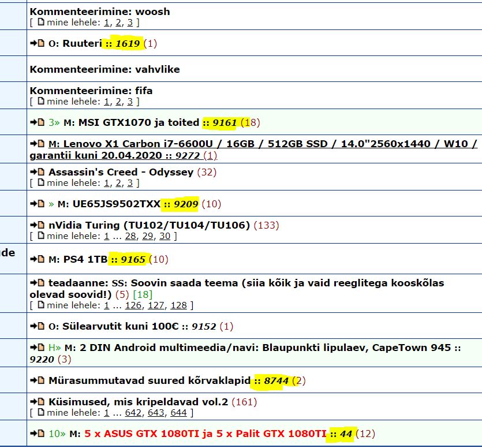The width and height of the screenshot is (482, 448).
Task: Go to page 643 of Küsimused, mis kripeldavad
Action: tap(156, 413)
